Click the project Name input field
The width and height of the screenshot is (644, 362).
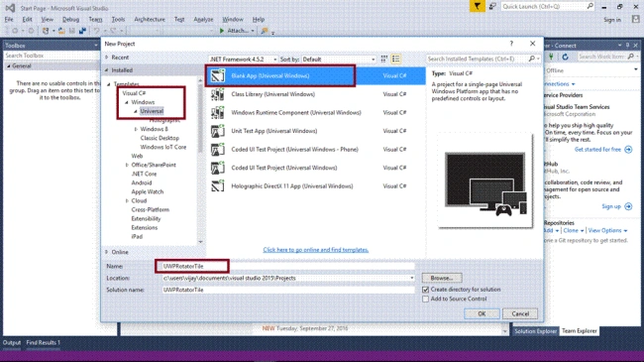[288, 266]
